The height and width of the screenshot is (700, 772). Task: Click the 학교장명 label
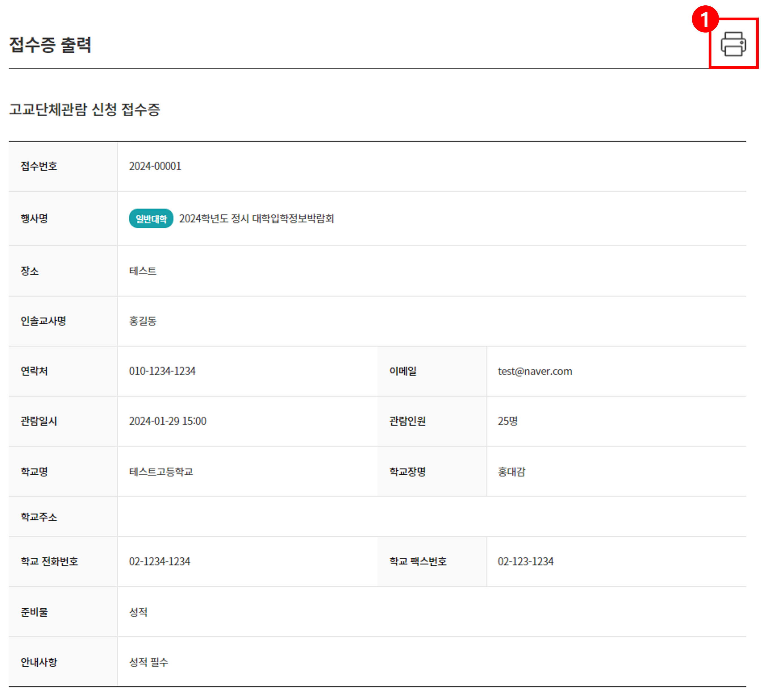pyautogui.click(x=408, y=472)
